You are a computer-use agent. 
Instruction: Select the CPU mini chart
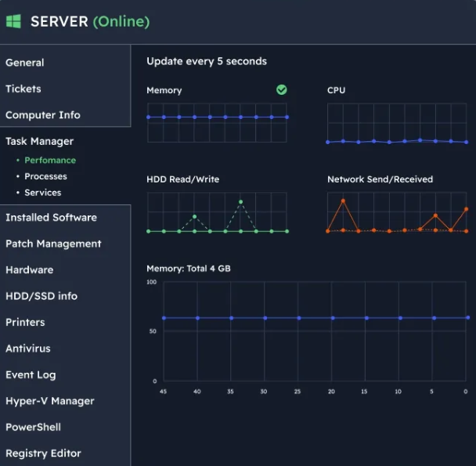397,123
